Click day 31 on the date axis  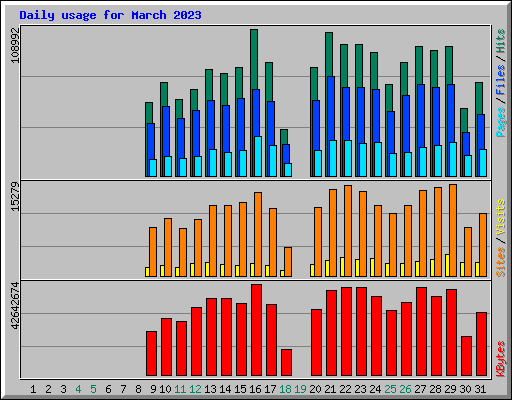pyautogui.click(x=480, y=389)
